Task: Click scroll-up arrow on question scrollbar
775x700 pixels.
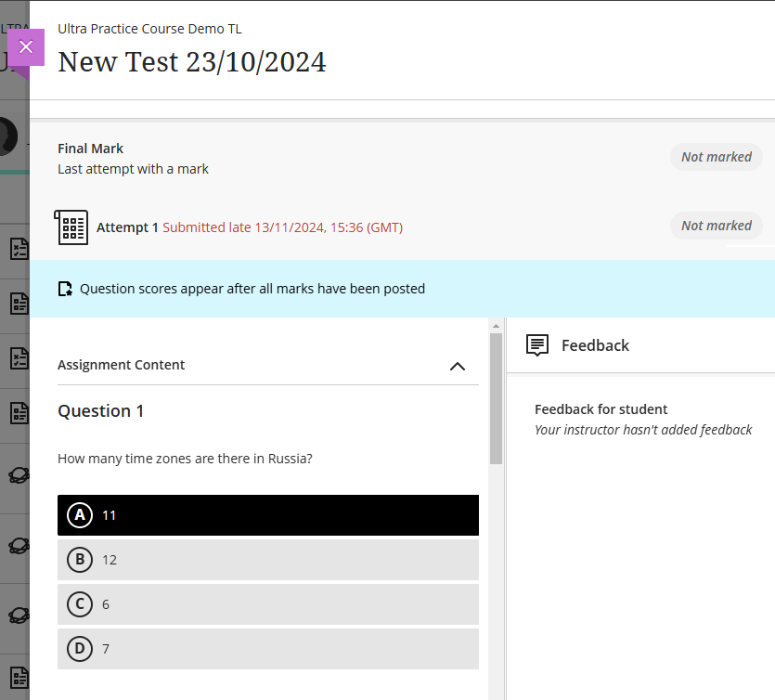Action: tap(497, 326)
